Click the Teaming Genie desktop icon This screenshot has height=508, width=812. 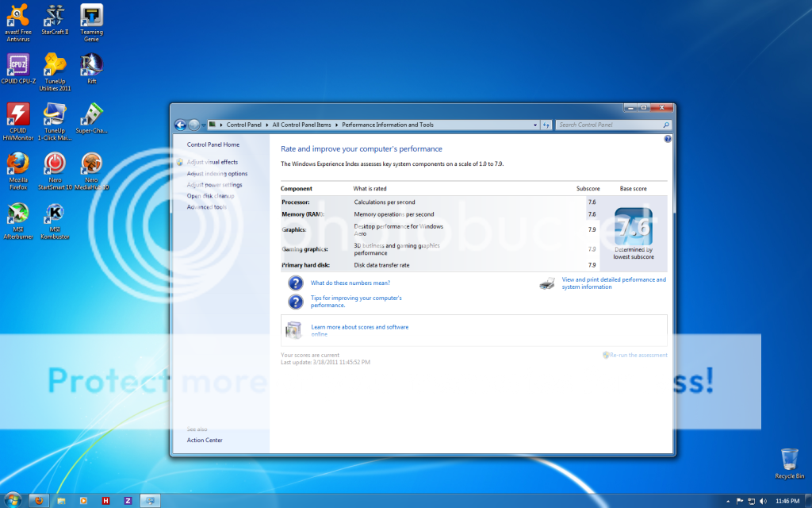coord(92,23)
